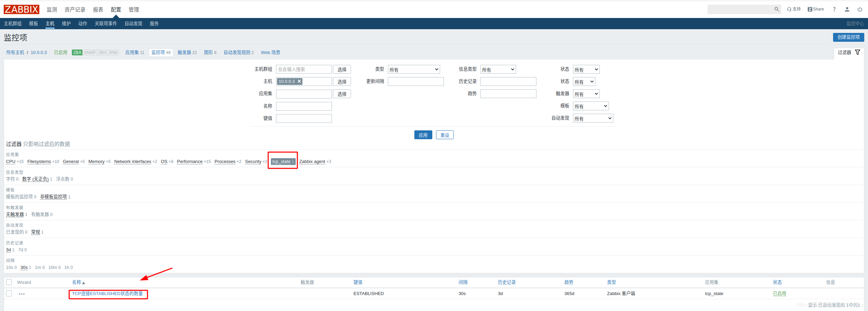Select the 非模板监控项 subfilter
Viewport: 868px width, 311px height.
[x=54, y=197]
